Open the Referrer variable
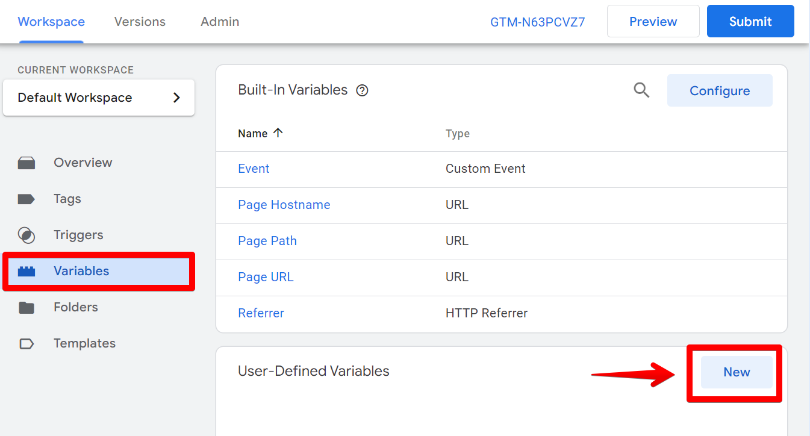The width and height of the screenshot is (810, 436). (261, 313)
